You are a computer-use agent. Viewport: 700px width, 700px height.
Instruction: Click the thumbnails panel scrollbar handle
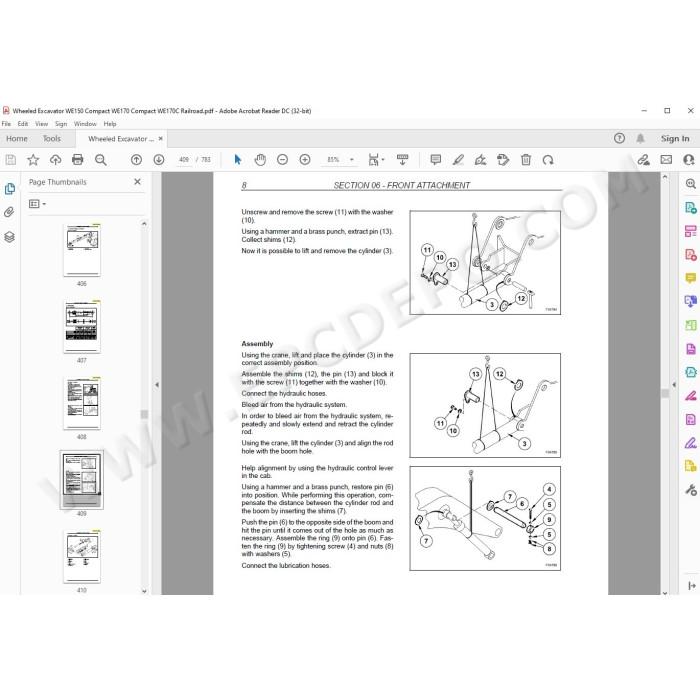click(144, 414)
